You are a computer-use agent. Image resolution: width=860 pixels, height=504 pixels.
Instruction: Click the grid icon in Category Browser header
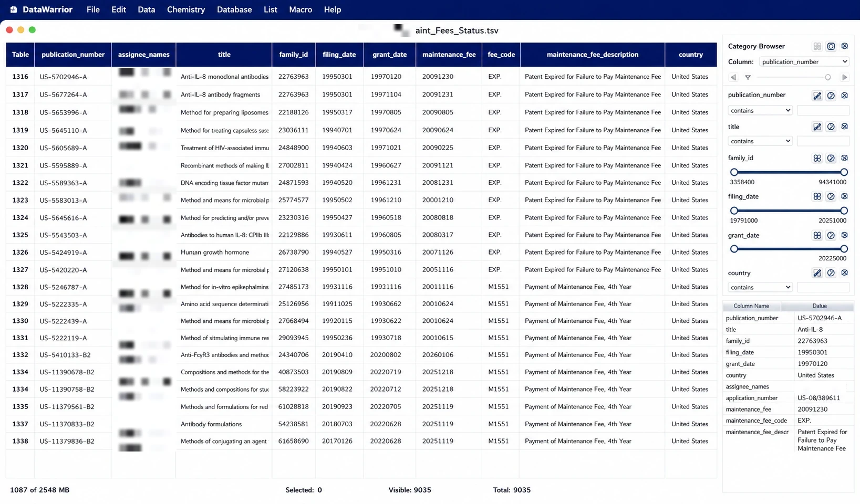point(817,46)
